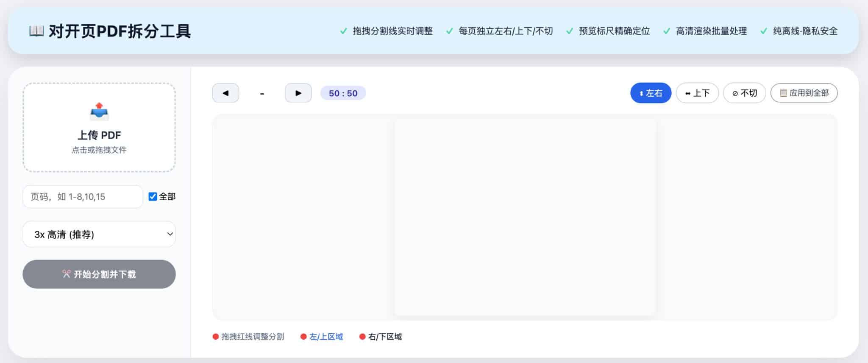The width and height of the screenshot is (868, 363).
Task: Click the upload tray icon
Action: (99, 111)
